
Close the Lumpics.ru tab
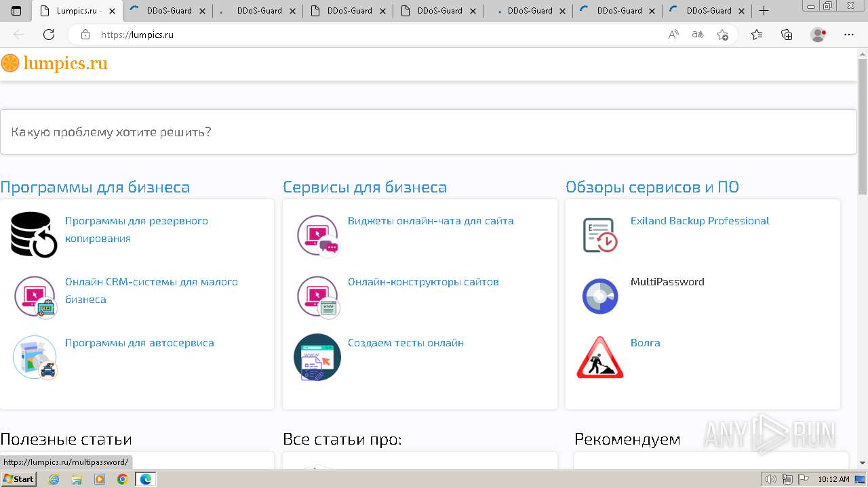click(112, 11)
